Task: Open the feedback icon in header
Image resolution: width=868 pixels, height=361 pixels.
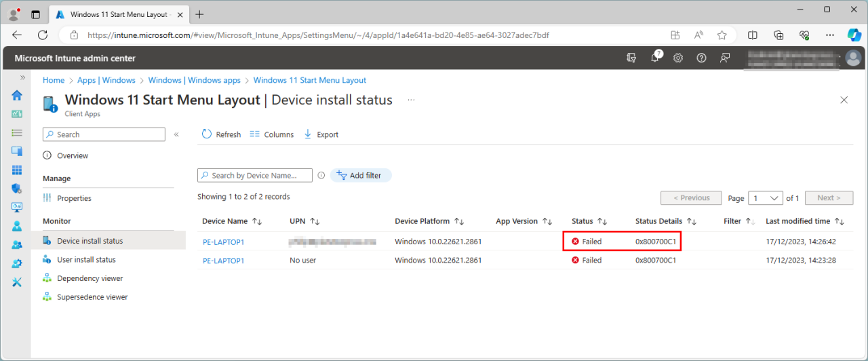Action: point(725,58)
